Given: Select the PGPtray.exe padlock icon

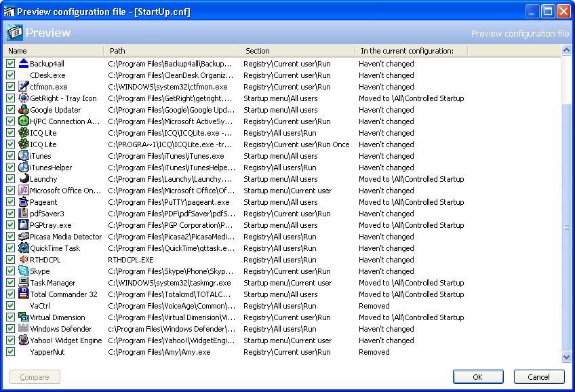Looking at the screenshot, I should click(x=24, y=224).
